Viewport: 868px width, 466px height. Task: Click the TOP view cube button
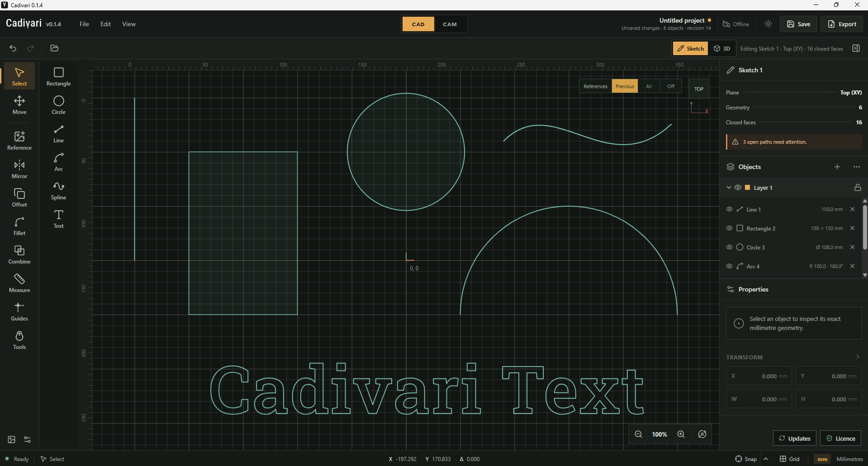[x=699, y=89]
